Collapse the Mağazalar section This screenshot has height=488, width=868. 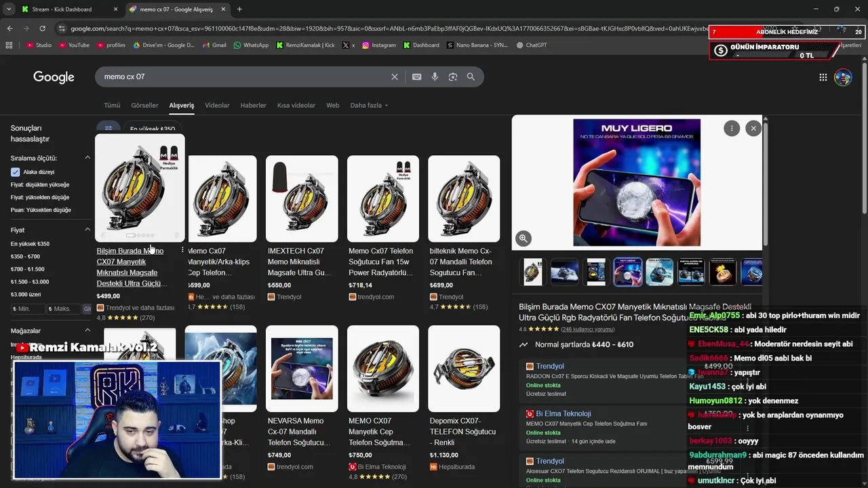87,331
